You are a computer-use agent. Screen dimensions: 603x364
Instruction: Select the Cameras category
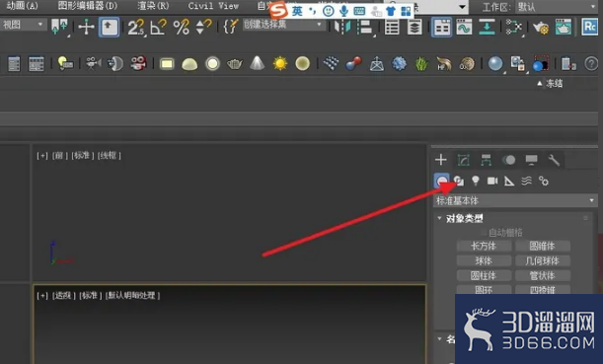[x=492, y=181]
